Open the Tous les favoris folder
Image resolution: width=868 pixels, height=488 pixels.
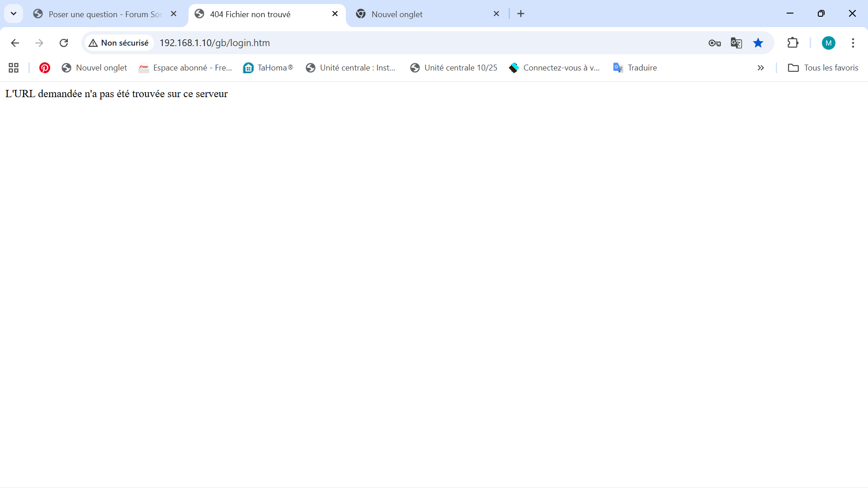[823, 68]
